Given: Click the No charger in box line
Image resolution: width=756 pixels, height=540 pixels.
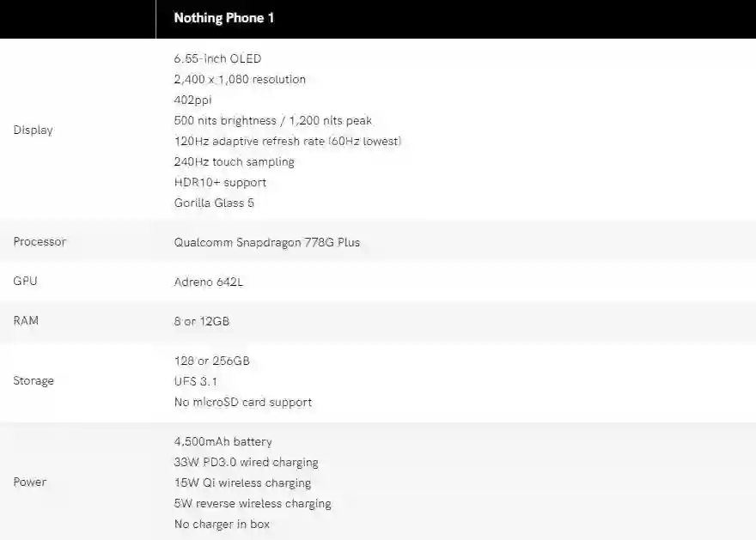Looking at the screenshot, I should [223, 525].
